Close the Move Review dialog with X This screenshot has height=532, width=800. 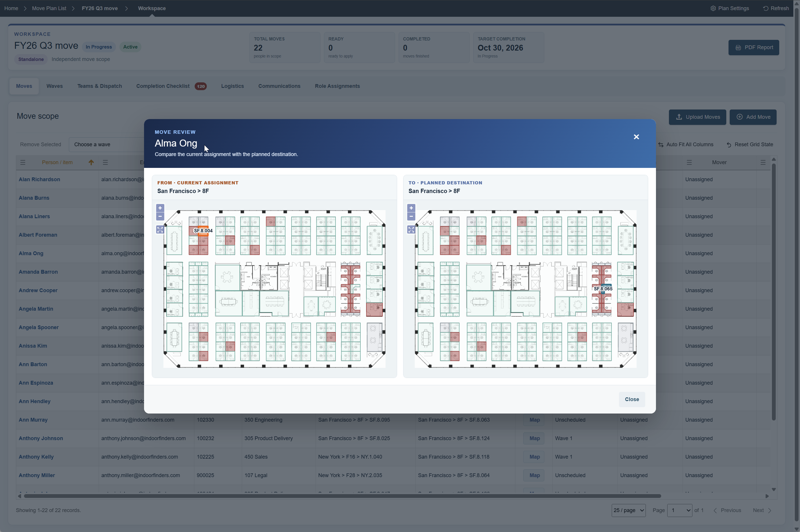click(x=636, y=137)
